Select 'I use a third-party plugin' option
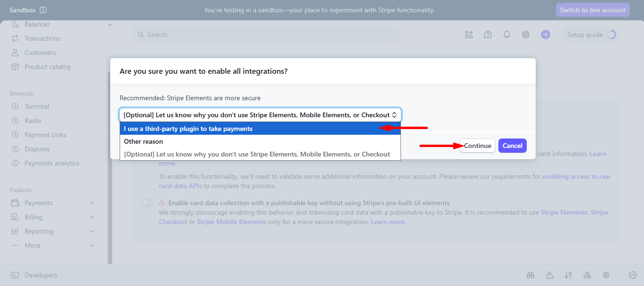The width and height of the screenshot is (644, 286). (189, 128)
